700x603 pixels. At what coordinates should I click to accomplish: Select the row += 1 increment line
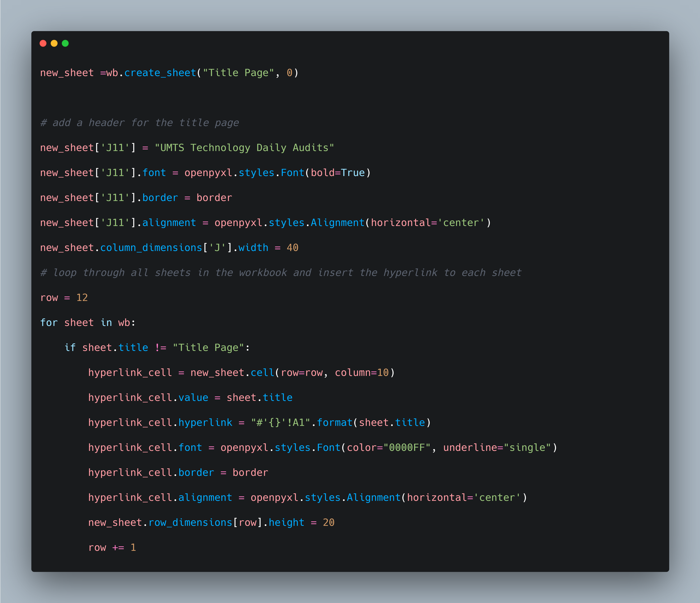tap(111, 547)
